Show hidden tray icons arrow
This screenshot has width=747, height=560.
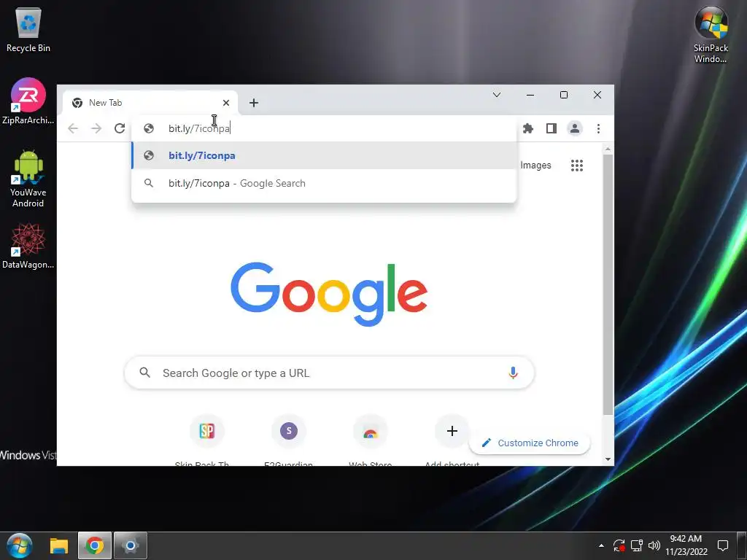tap(601, 545)
